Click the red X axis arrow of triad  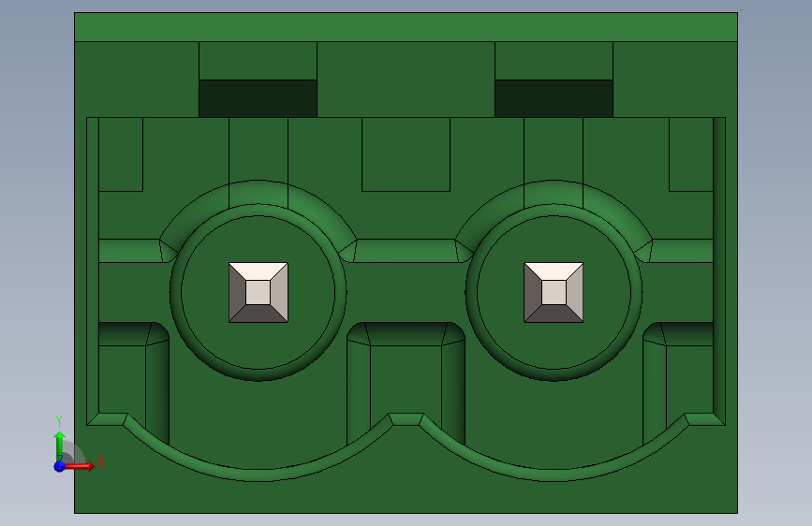(81, 466)
